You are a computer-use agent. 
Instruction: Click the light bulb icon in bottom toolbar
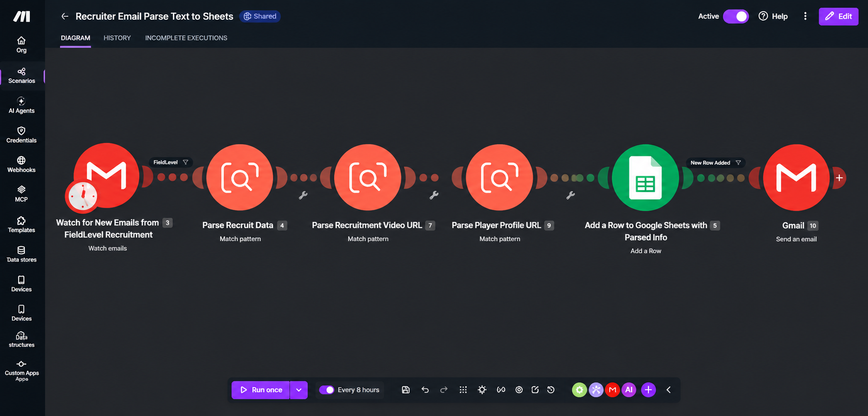(482, 390)
